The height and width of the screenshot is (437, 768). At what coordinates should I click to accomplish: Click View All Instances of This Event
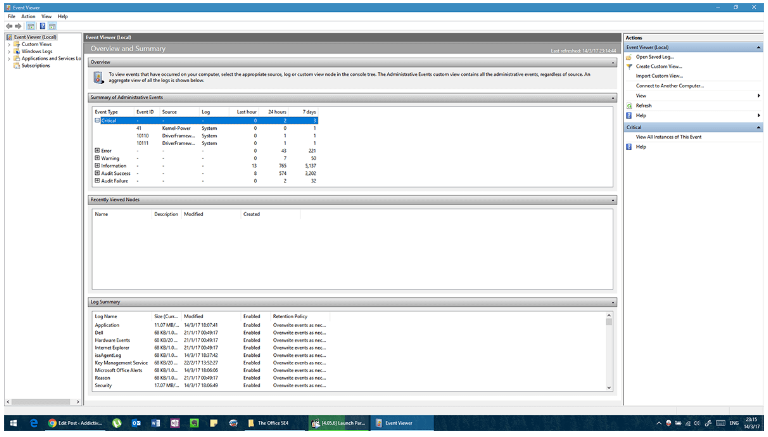tap(669, 137)
